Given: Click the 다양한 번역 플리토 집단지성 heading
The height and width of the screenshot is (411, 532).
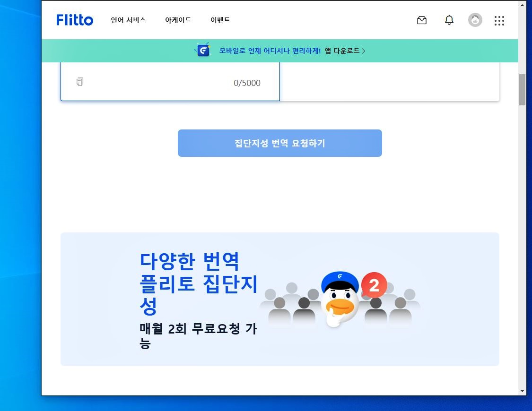Looking at the screenshot, I should pos(199,283).
